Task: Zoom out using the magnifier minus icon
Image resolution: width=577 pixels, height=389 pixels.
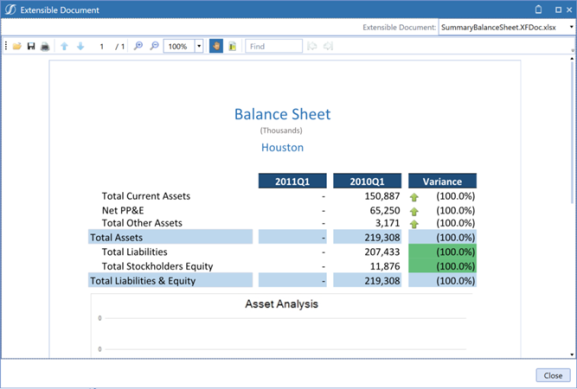Action: [x=154, y=46]
